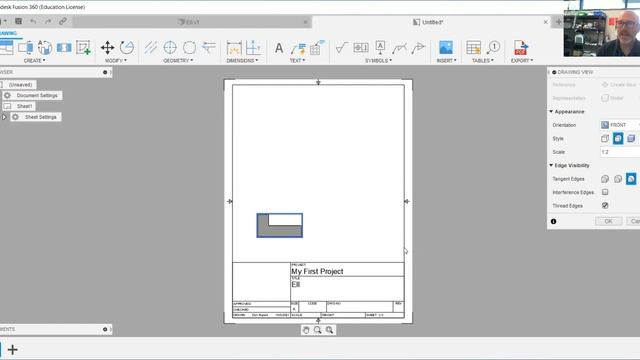Click the Export PDF icon
Screen dimensions: 640x360
point(521,47)
